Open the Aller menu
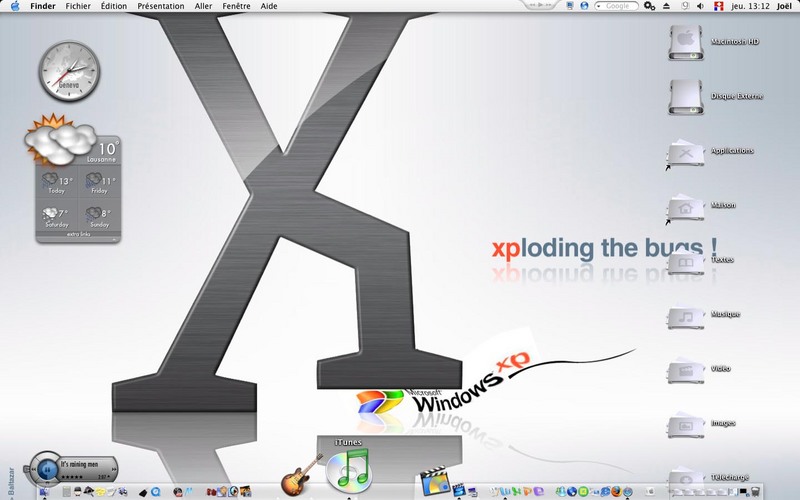The width and height of the screenshot is (800, 500). 203,6
